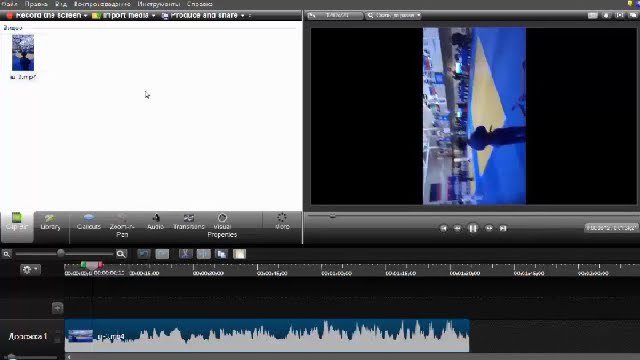
Task: Click the preview playback scrubber handle
Action: (x=332, y=215)
